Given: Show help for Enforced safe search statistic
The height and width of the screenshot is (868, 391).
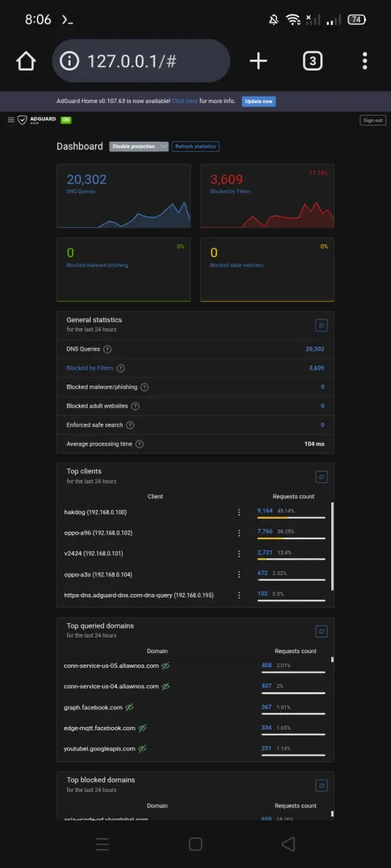Looking at the screenshot, I should point(130,425).
